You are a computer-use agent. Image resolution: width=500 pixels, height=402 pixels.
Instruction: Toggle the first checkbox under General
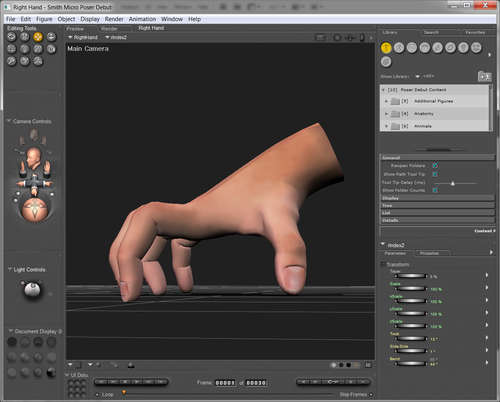(x=435, y=165)
